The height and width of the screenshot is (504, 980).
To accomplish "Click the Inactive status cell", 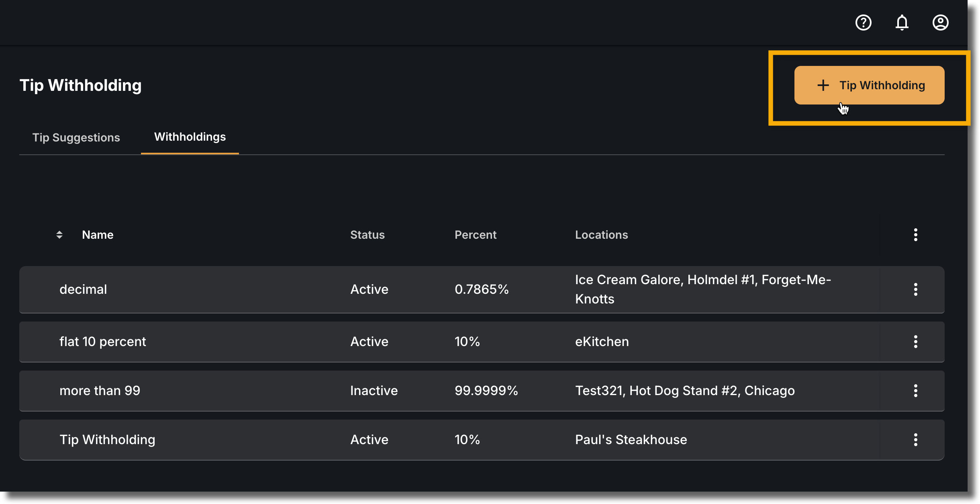I will click(374, 391).
